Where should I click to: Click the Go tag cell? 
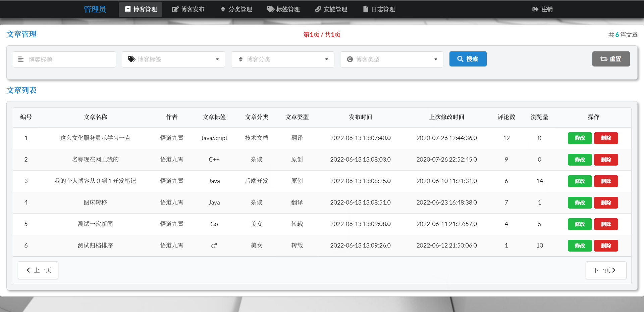[x=214, y=224]
